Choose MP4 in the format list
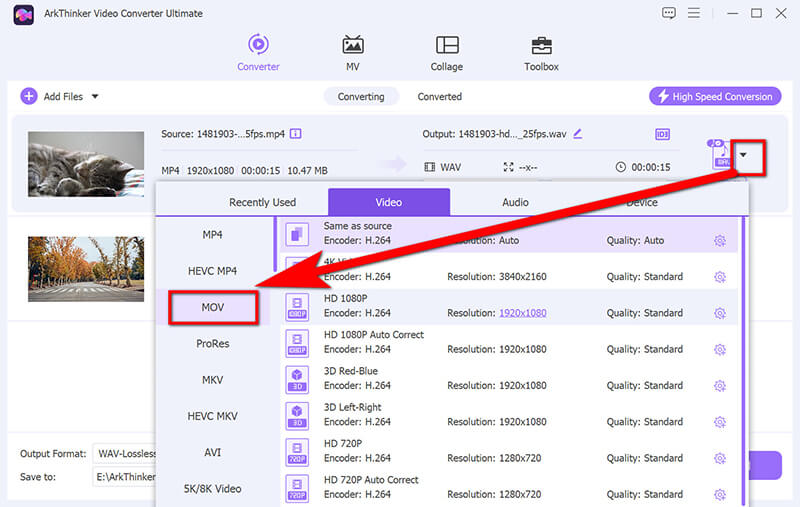The width and height of the screenshot is (800, 507). coord(212,235)
